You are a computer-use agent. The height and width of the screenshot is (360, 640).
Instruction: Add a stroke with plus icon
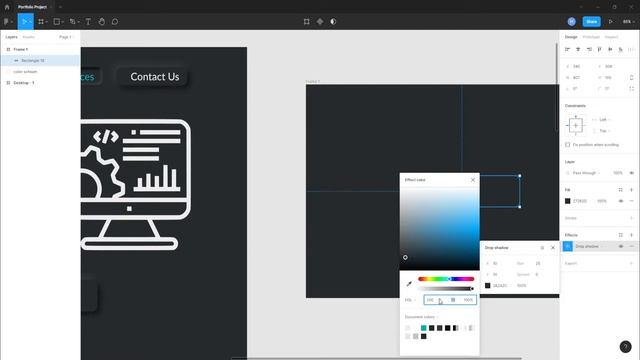[631, 218]
